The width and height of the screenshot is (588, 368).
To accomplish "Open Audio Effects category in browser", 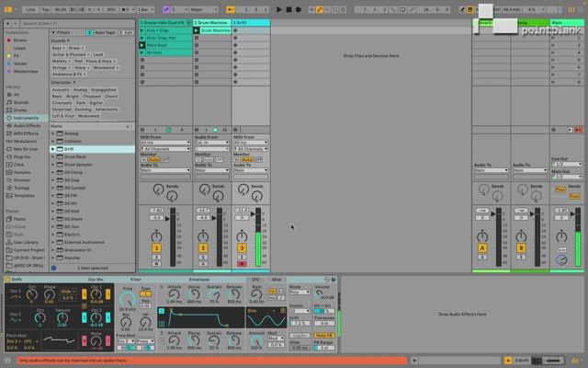I will (x=27, y=125).
